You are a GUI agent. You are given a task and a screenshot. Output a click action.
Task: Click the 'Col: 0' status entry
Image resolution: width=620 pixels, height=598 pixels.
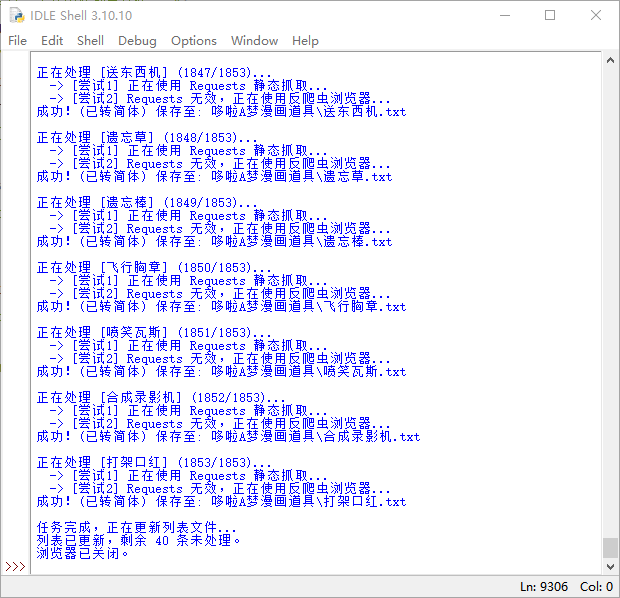click(x=596, y=587)
